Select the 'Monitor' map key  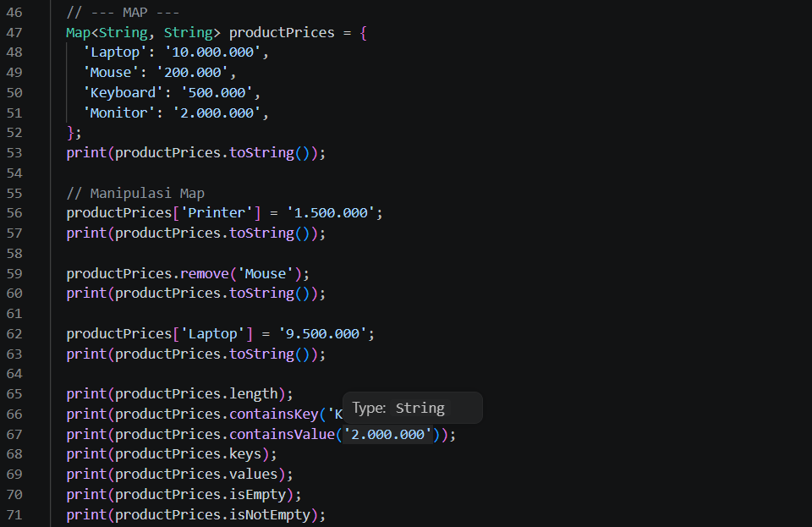119,113
